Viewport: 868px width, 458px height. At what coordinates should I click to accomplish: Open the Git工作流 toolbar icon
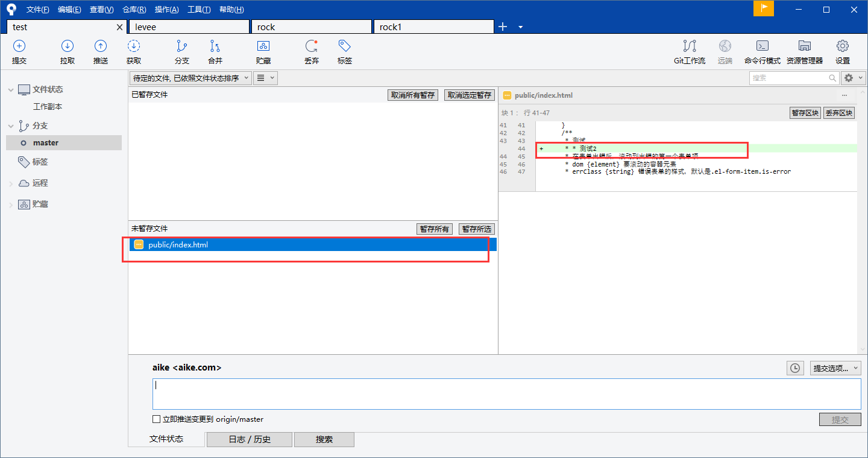point(690,46)
